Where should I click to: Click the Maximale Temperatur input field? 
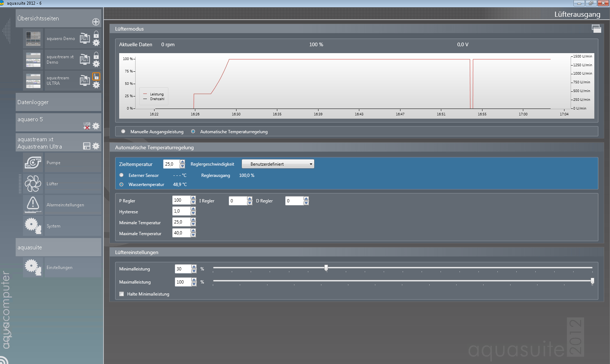pyautogui.click(x=181, y=233)
